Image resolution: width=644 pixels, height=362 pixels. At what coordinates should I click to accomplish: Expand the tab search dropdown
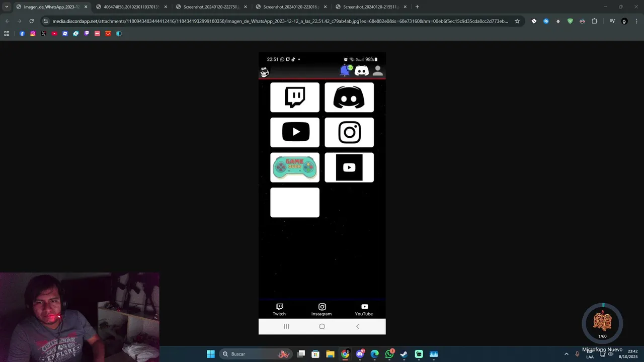click(x=7, y=7)
